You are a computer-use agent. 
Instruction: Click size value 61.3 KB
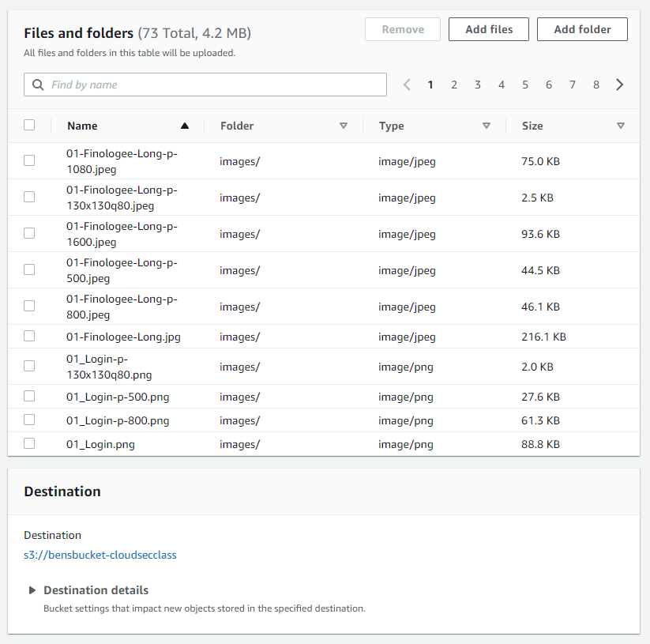pos(540,420)
